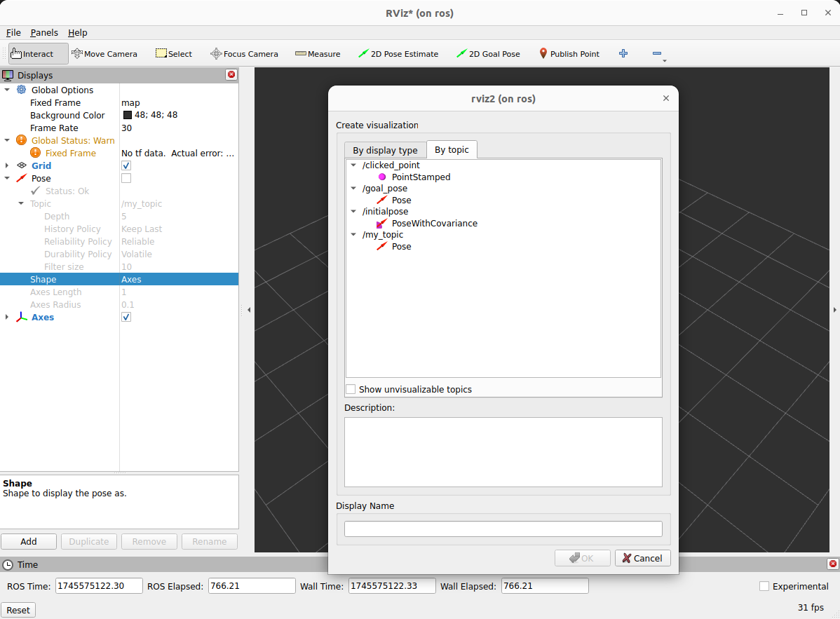Collapse the Pose display node

[x=7, y=178]
